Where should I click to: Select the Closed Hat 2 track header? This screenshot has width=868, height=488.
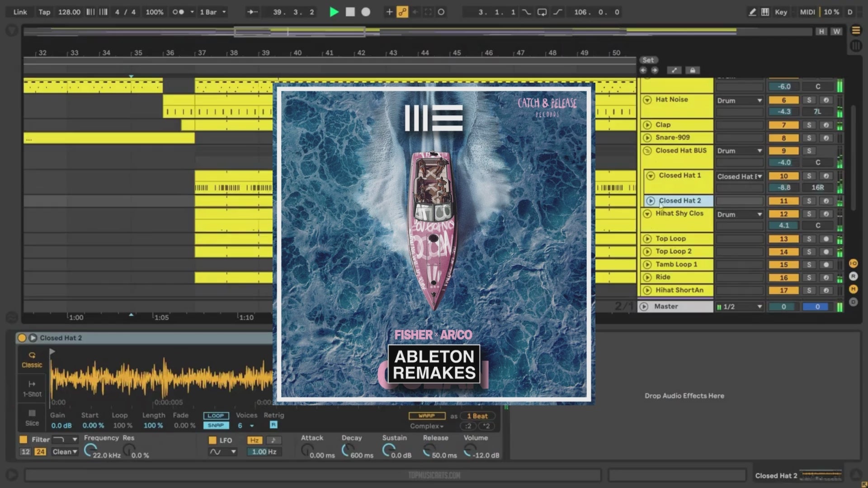(679, 201)
